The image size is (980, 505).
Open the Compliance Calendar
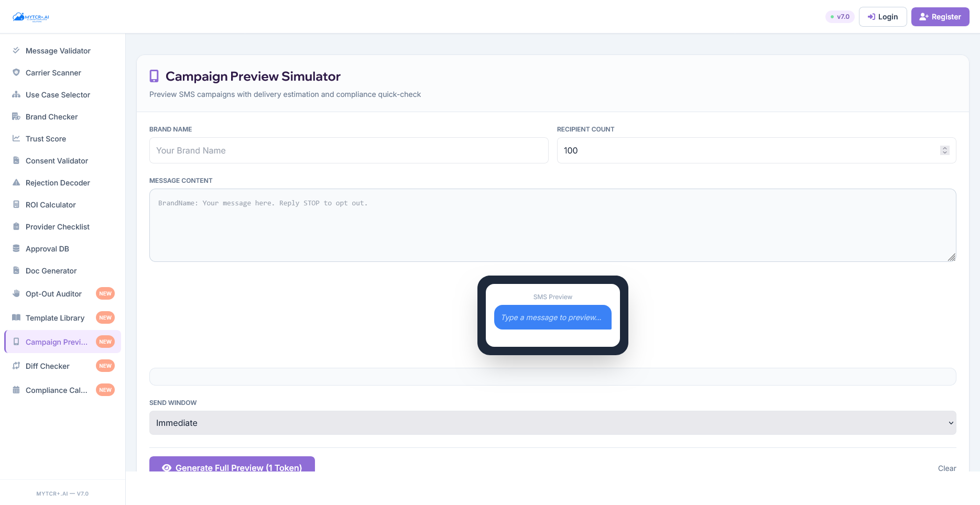[56, 390]
